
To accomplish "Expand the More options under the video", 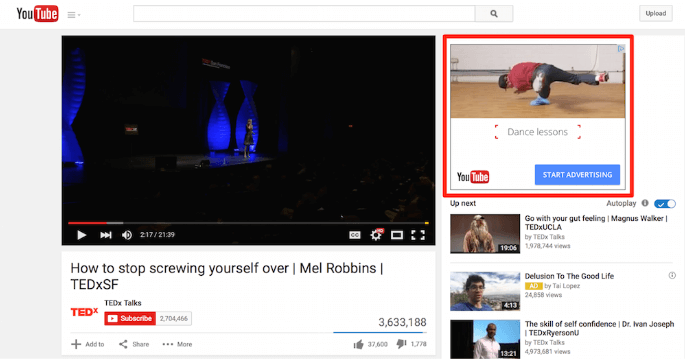I will [x=177, y=344].
